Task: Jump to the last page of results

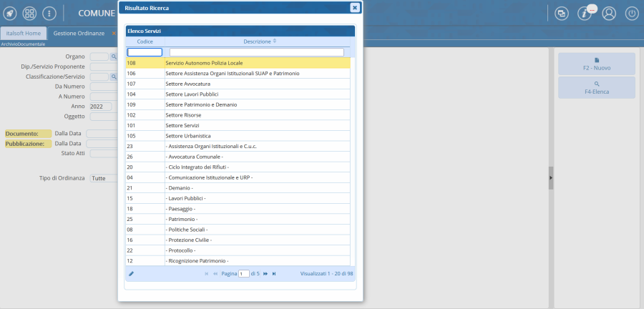Action: (274, 273)
